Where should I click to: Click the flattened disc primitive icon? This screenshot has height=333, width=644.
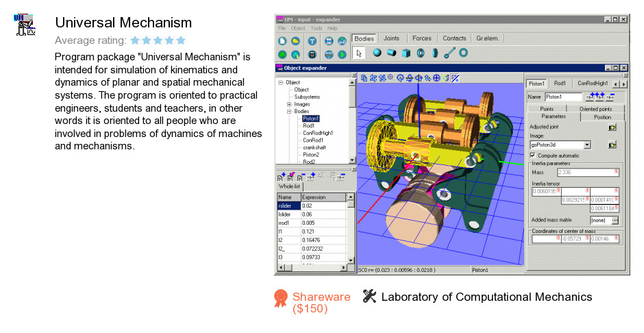[435, 53]
